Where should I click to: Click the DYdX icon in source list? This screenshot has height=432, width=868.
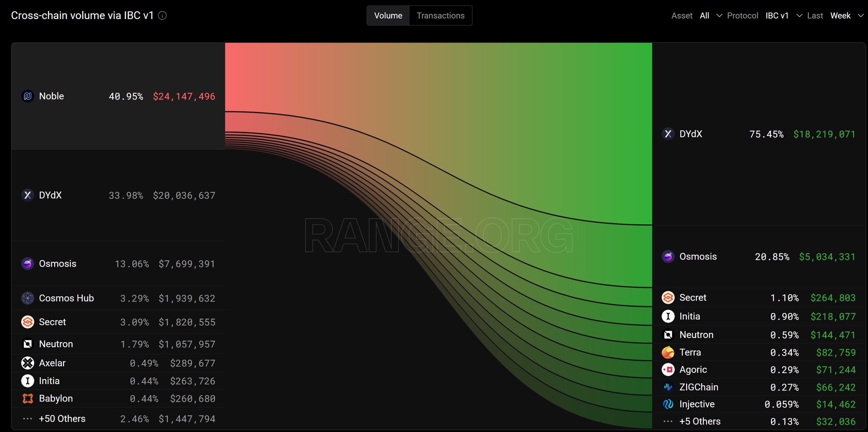tap(28, 195)
